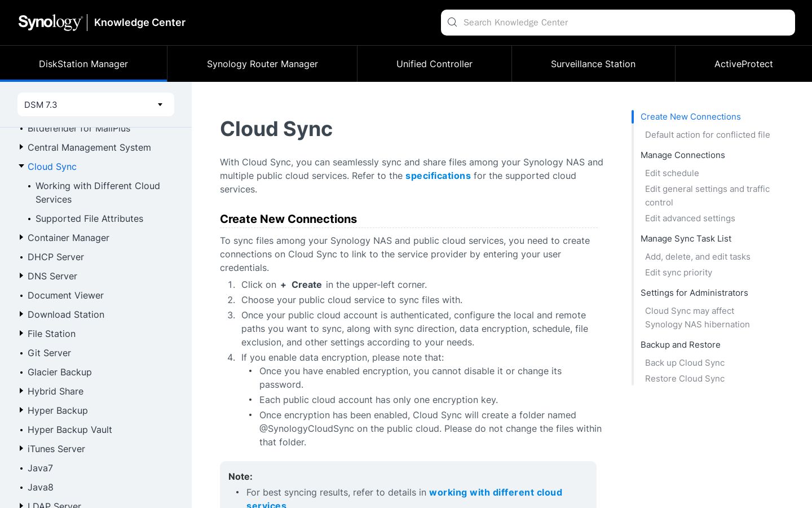Jump to Edit schedule section

coord(672,173)
